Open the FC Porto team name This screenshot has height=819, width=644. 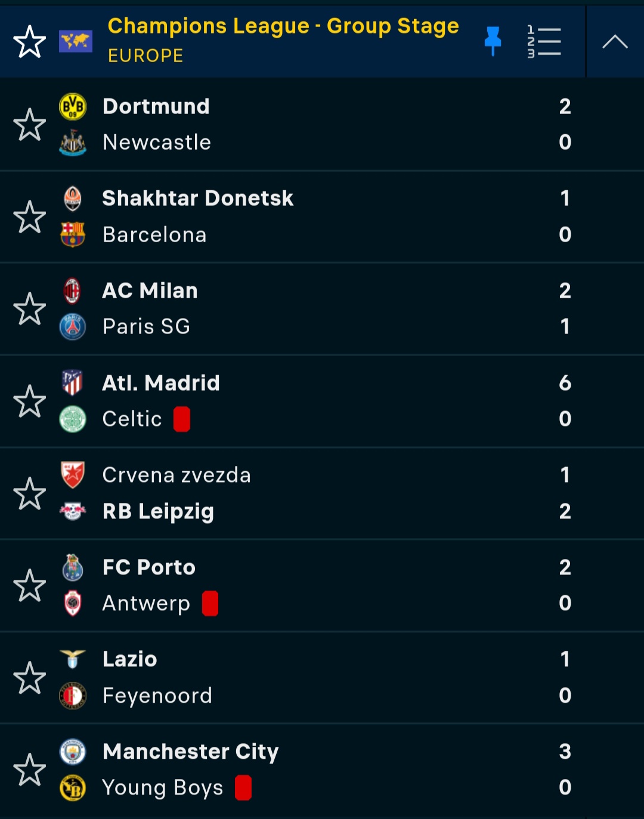[149, 567]
